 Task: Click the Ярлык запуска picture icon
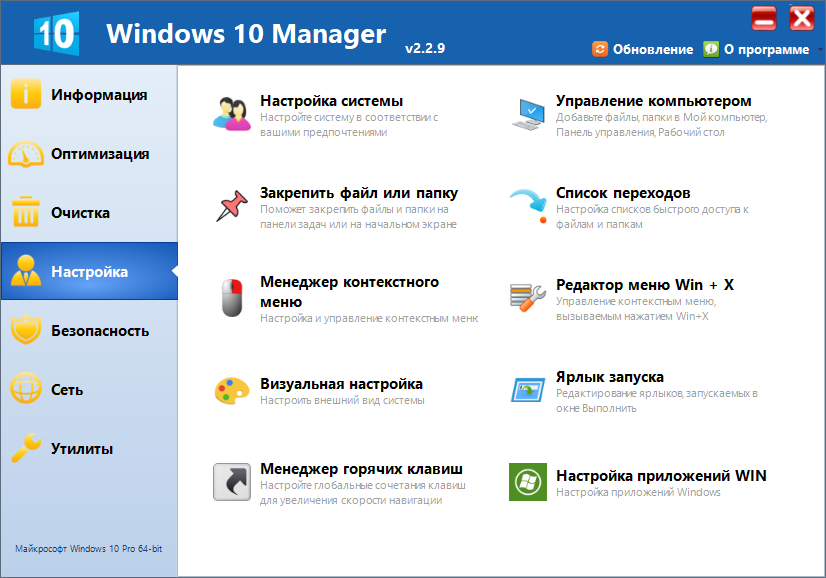pos(528,390)
